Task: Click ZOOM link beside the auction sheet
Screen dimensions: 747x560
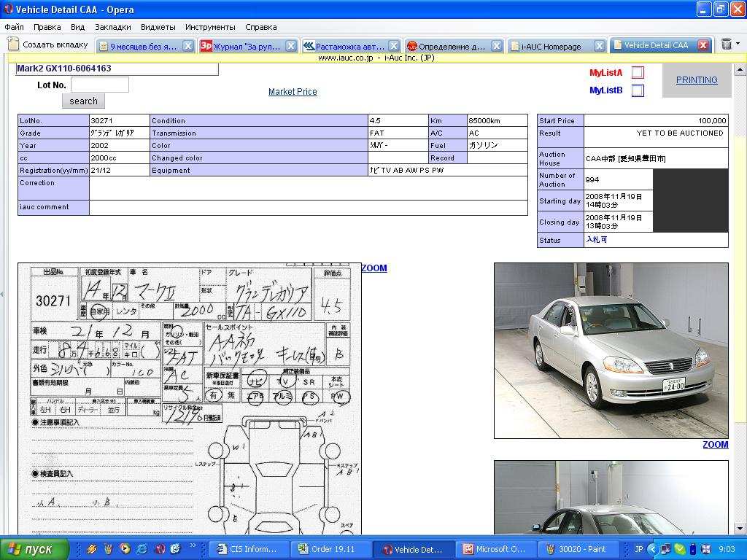Action: 374,268
